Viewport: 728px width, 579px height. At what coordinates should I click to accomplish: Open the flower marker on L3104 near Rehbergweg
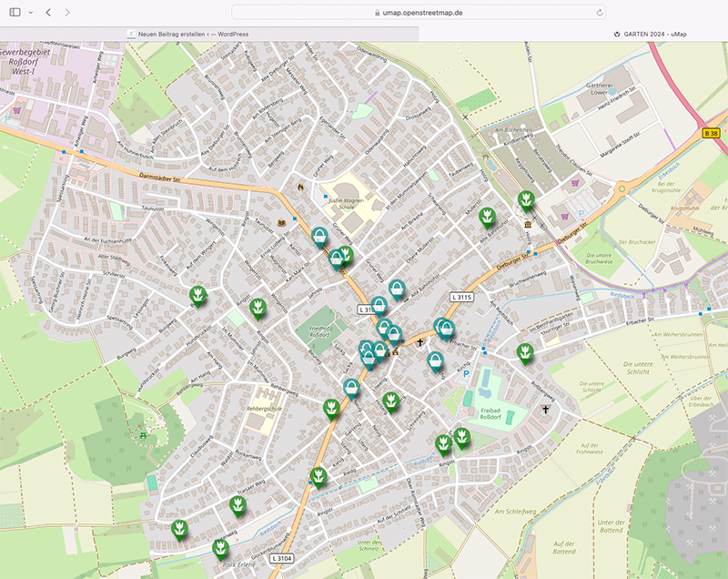(331, 410)
